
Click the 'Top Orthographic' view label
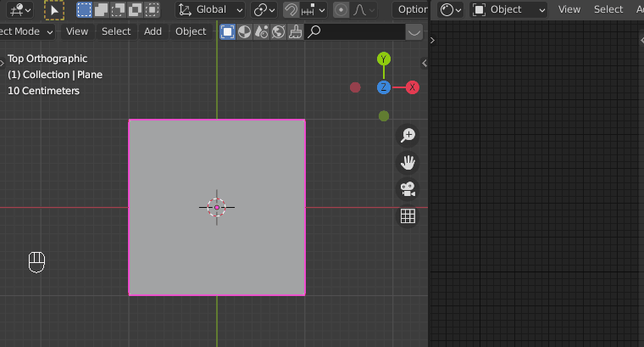pos(47,59)
